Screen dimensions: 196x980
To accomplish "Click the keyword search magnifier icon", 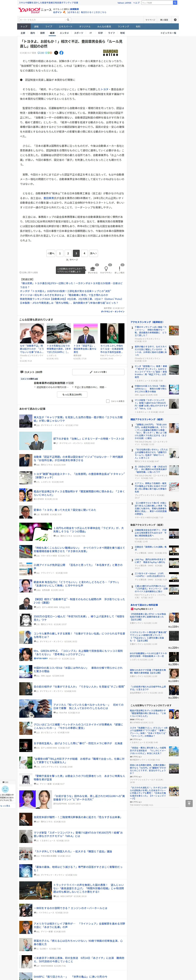I will tap(68, 20).
